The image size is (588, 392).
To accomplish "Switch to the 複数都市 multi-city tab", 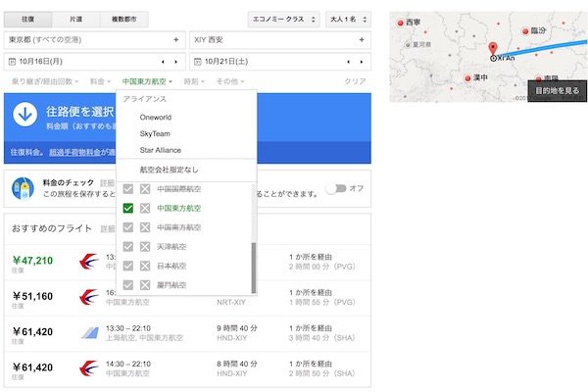I will point(124,20).
